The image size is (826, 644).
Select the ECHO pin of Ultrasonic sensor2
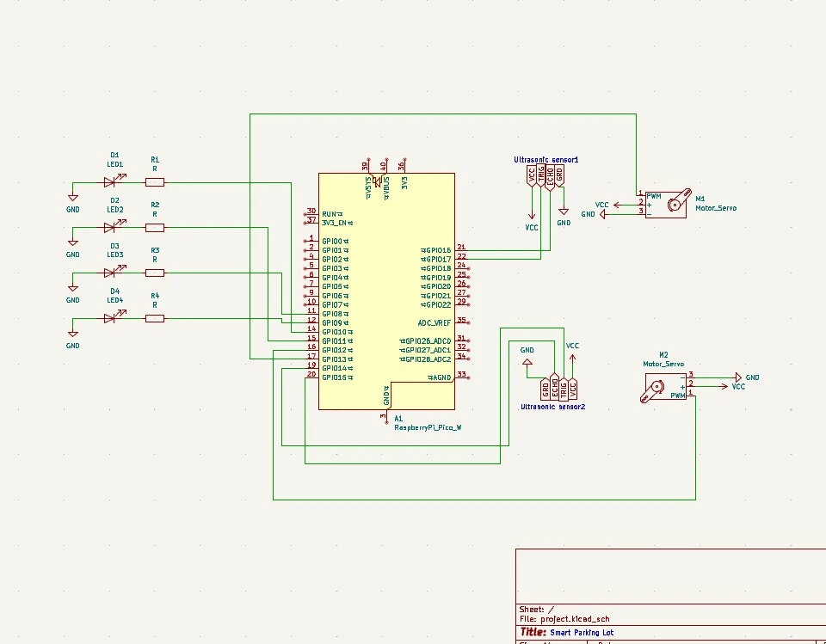554,387
